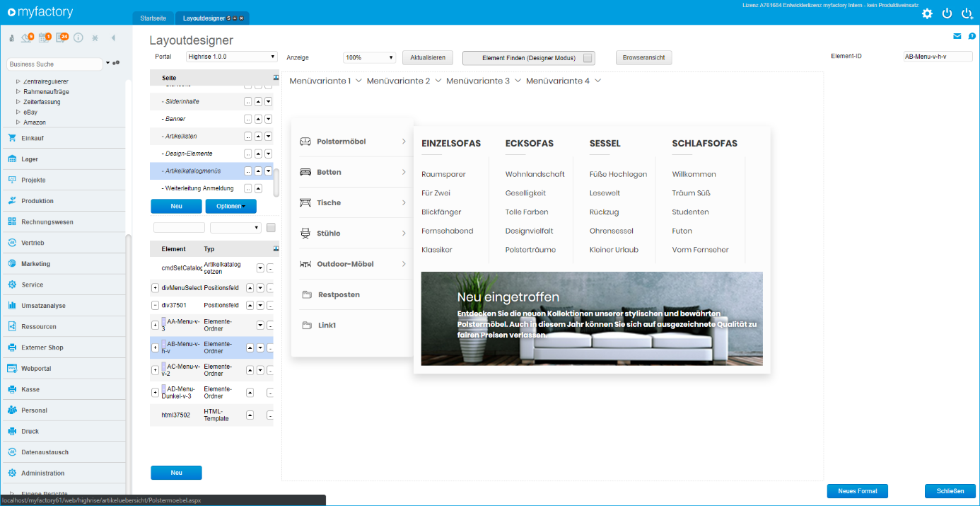The width and height of the screenshot is (980, 506).
Task: Click the Betten bed icon in menu
Action: (305, 172)
